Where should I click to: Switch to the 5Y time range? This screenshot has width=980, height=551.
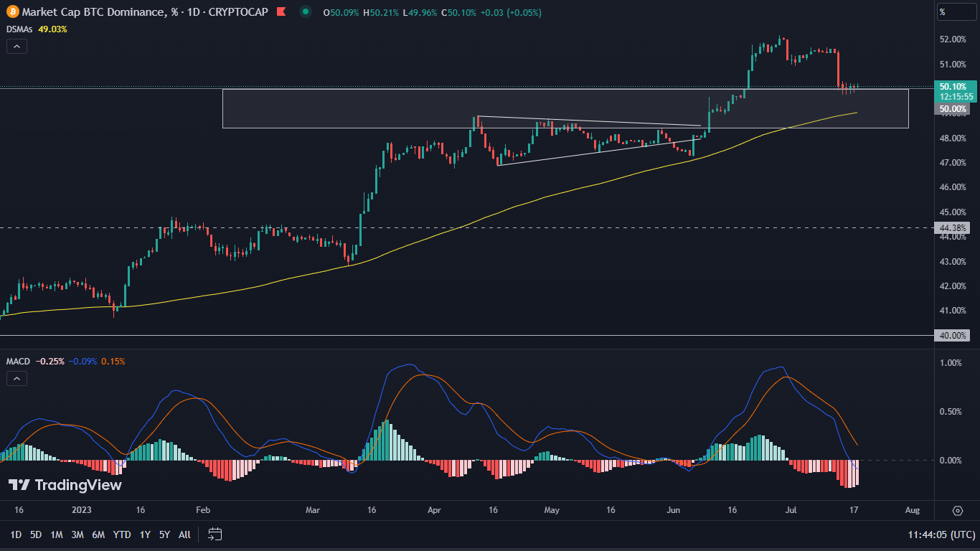coord(165,534)
